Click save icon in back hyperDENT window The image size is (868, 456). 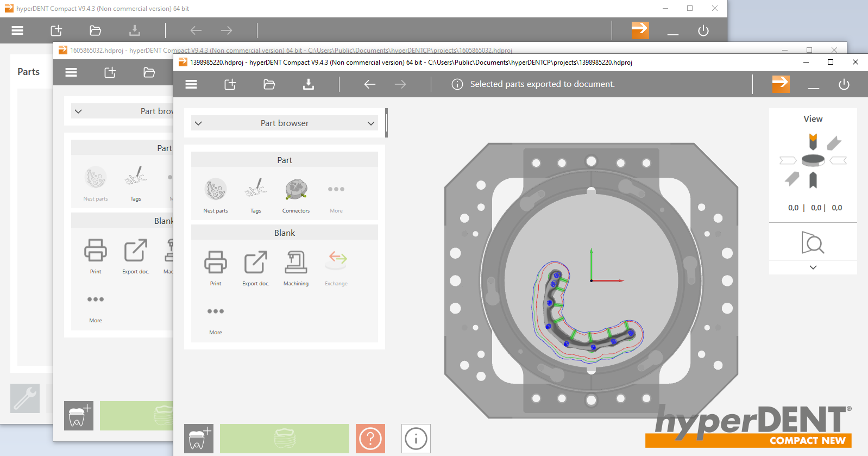(x=135, y=30)
